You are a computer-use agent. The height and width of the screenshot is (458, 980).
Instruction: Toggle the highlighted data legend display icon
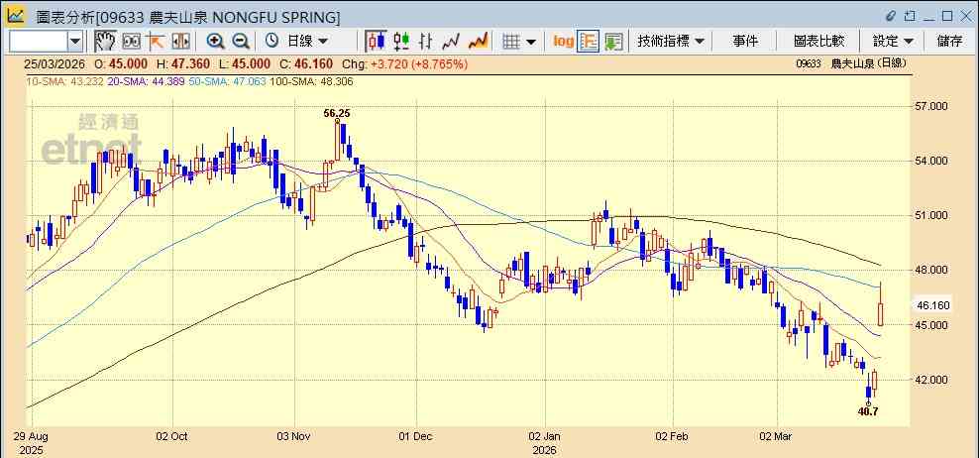point(589,42)
